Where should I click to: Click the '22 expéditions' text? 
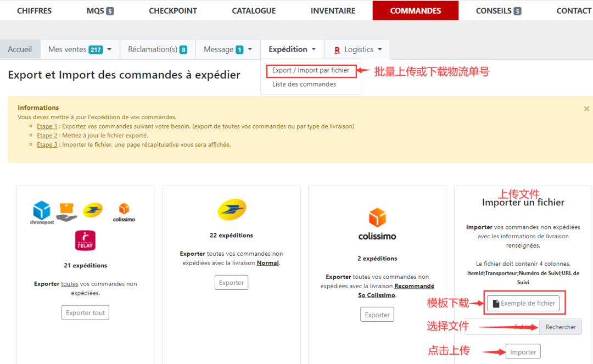[232, 235]
